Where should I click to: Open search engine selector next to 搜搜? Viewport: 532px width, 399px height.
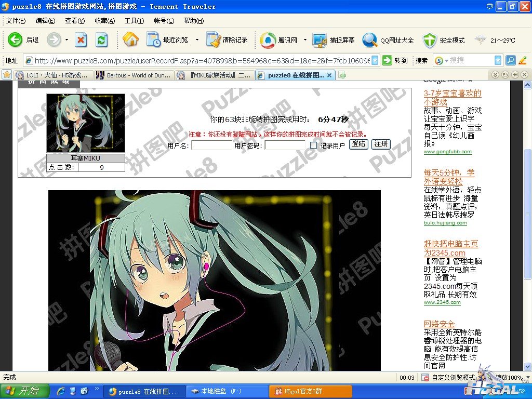click(x=441, y=60)
